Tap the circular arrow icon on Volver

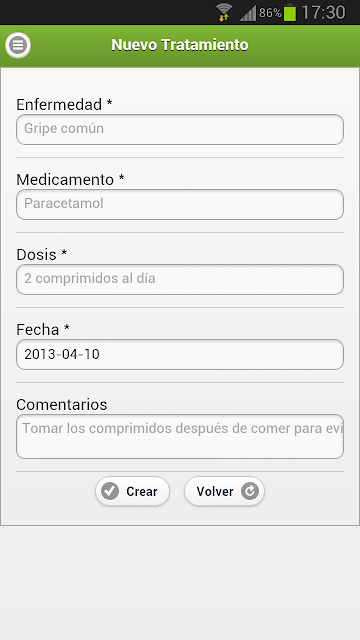(250, 491)
